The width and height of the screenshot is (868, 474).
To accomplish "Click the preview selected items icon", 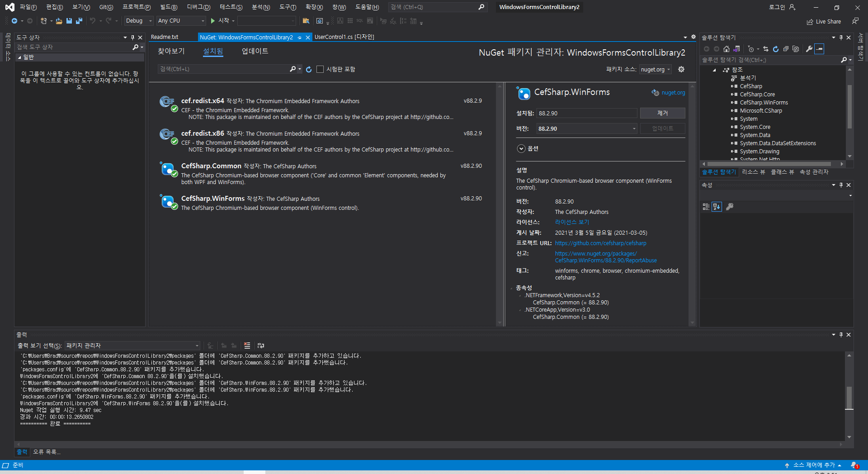I will [x=819, y=49].
